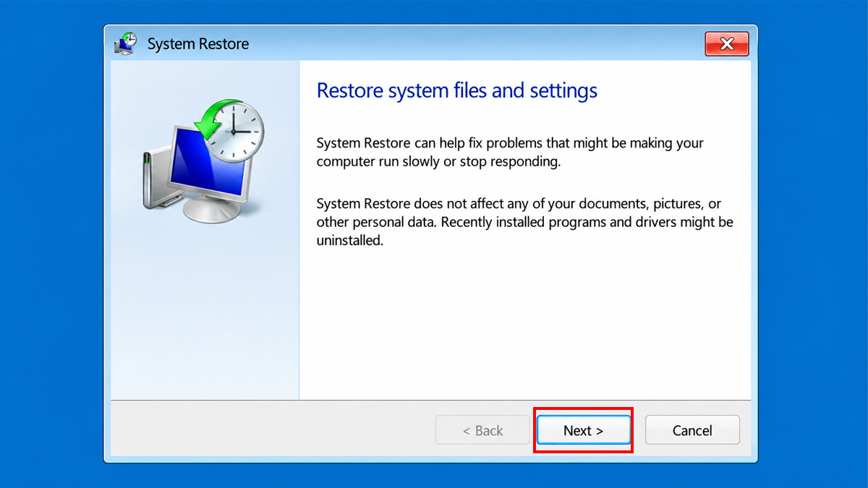
Task: Click the "System Restore" window title text
Action: (198, 44)
